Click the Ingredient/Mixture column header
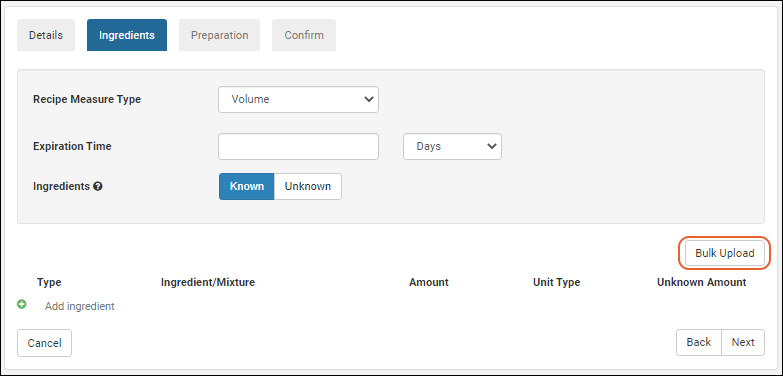783x376 pixels. 208,283
